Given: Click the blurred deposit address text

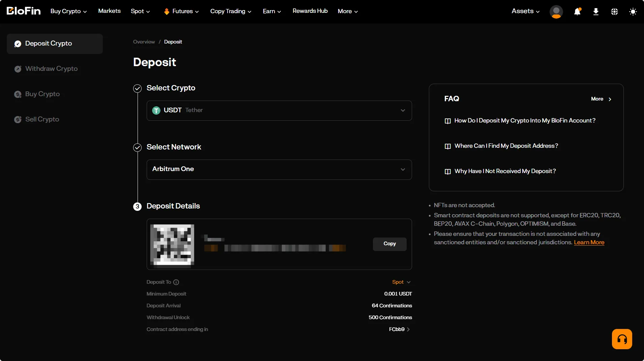Looking at the screenshot, I should point(275,248).
